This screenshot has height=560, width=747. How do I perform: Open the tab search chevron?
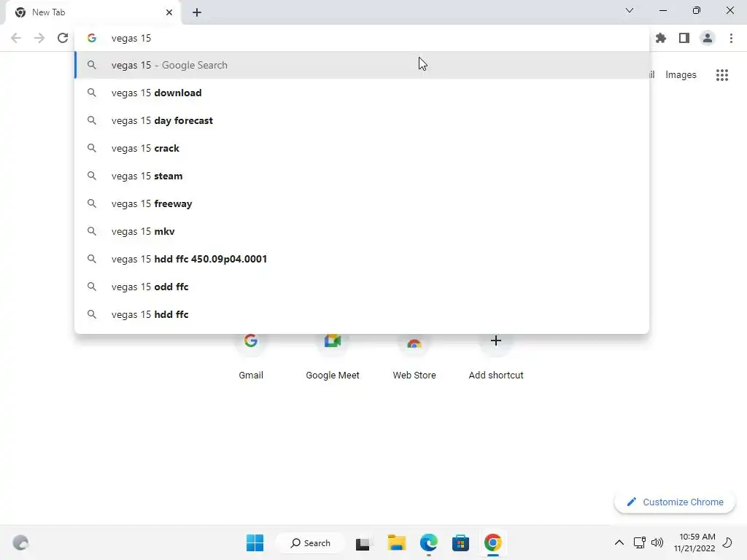(x=630, y=10)
